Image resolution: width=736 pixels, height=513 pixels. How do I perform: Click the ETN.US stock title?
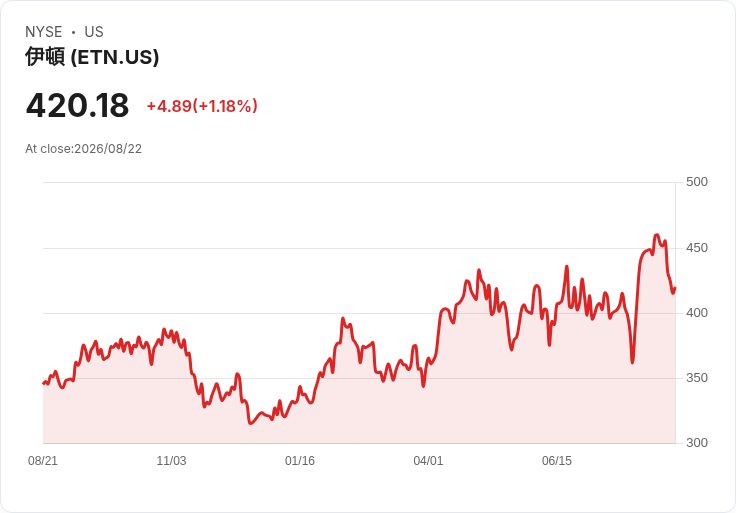coord(92,57)
